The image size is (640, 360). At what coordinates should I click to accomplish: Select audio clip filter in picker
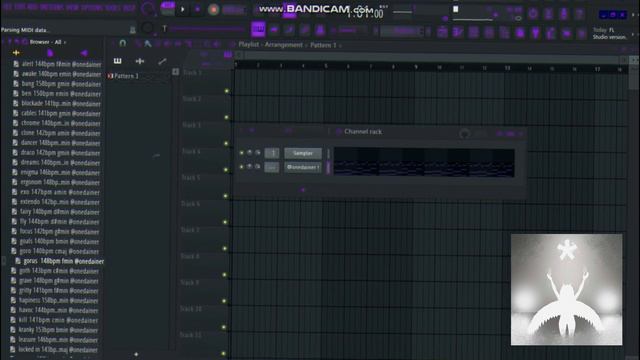coord(140,61)
